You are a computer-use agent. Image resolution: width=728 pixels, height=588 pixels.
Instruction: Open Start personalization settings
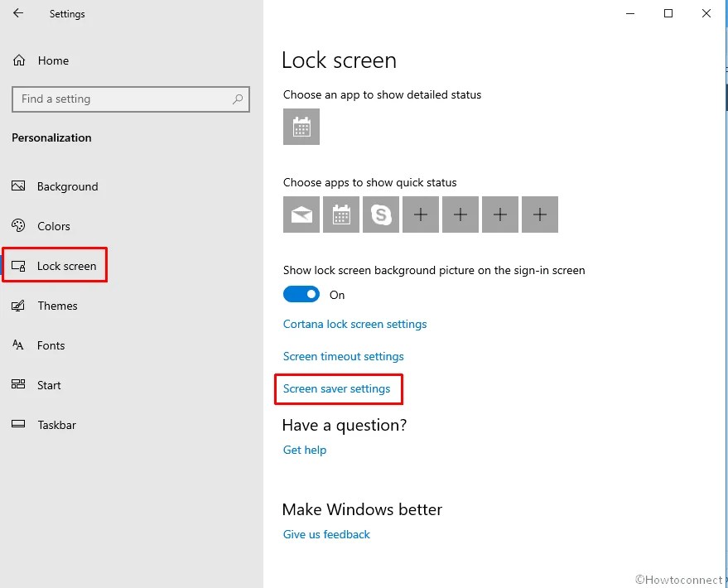pos(49,384)
